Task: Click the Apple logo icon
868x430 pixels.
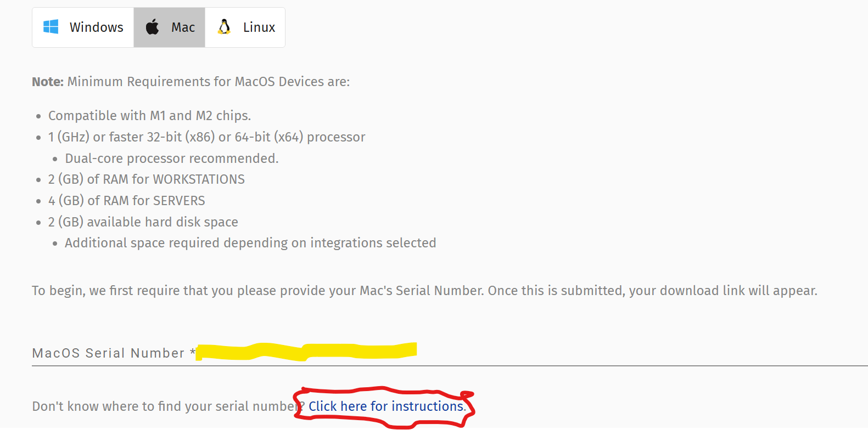Action: tap(152, 27)
